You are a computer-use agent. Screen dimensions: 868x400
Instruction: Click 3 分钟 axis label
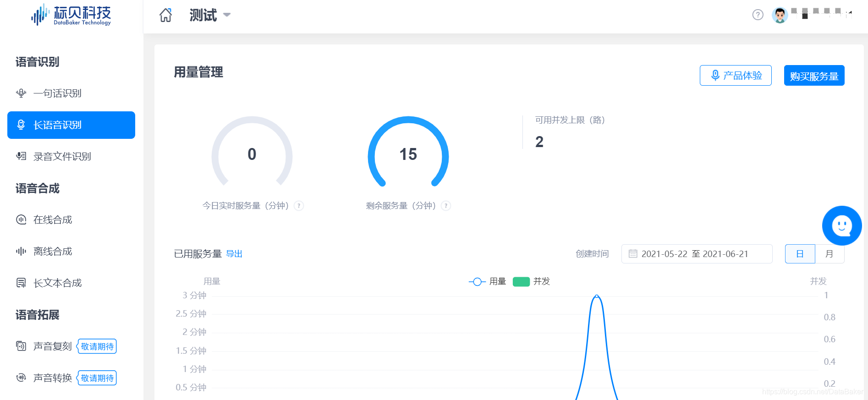194,295
